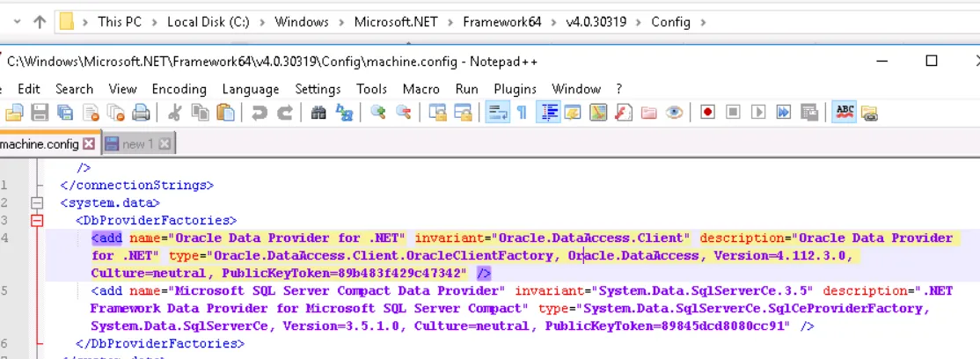Open the Edit menu

pos(29,89)
